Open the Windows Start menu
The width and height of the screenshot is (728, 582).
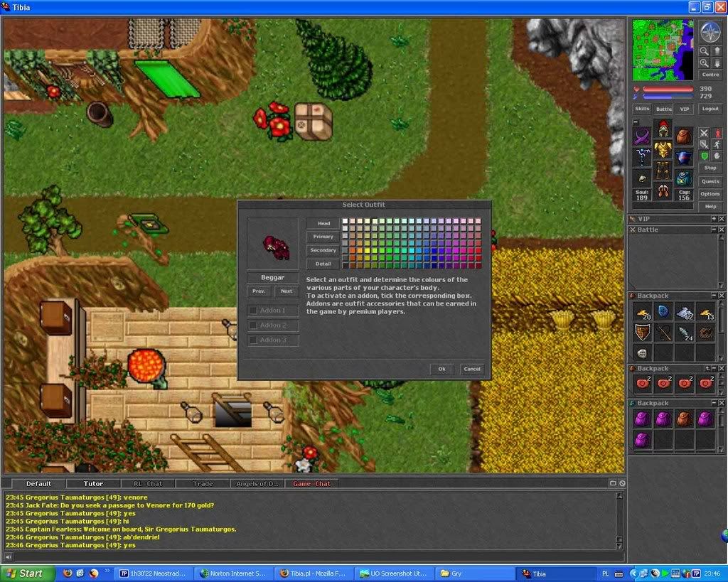(x=26, y=573)
